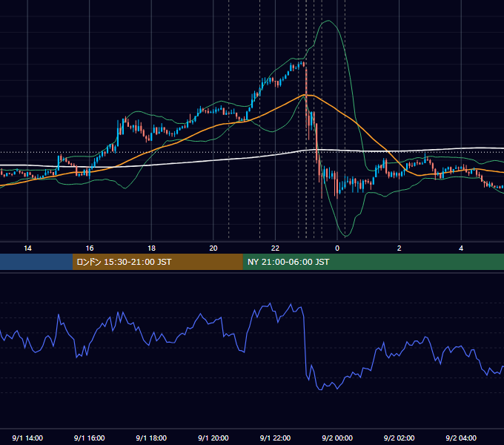Image resolution: width=504 pixels, height=445 pixels.
Task: Click the 2 hour axis label
Action: click(399, 248)
